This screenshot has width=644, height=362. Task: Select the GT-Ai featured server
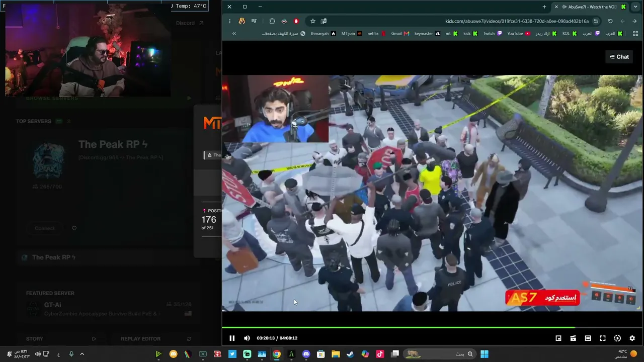pos(109,309)
